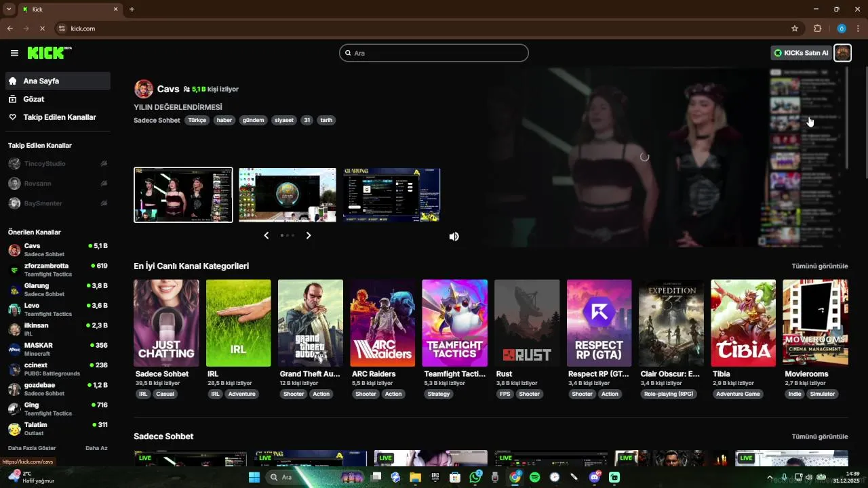Viewport: 868px width, 488px height.
Task: Open Spotify from taskbar
Action: (534, 477)
